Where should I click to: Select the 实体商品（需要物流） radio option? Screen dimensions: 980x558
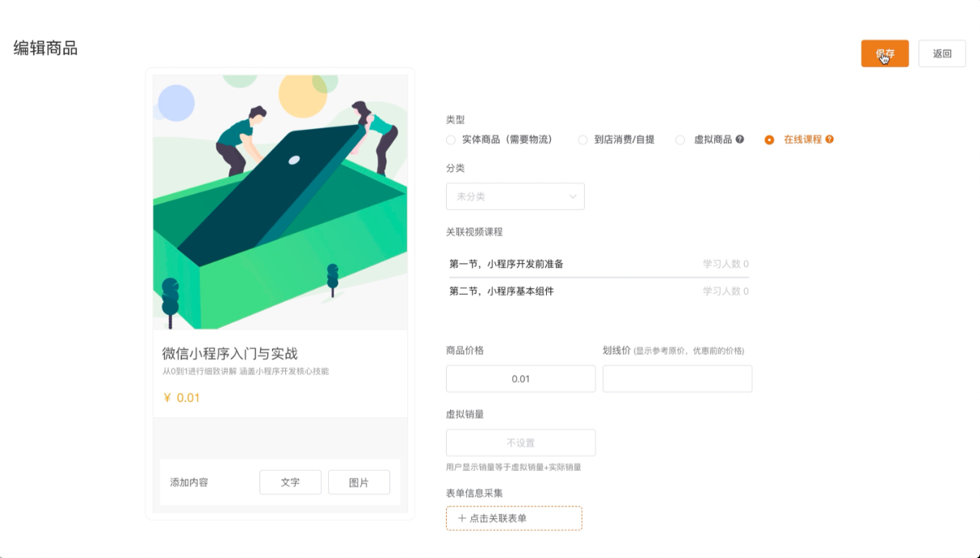451,140
